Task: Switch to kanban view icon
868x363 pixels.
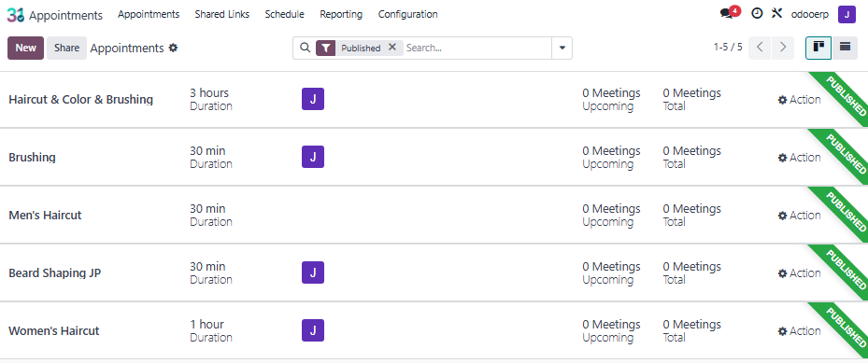Action: [818, 48]
